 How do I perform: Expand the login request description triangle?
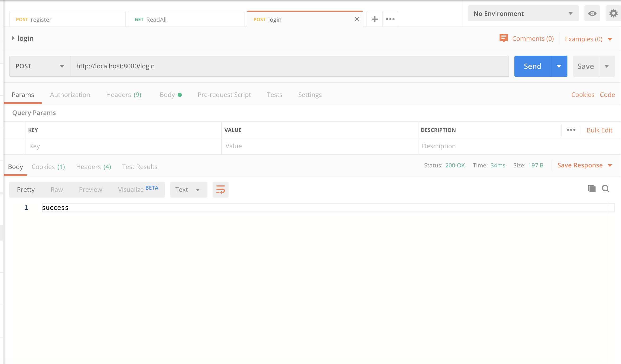tap(13, 38)
